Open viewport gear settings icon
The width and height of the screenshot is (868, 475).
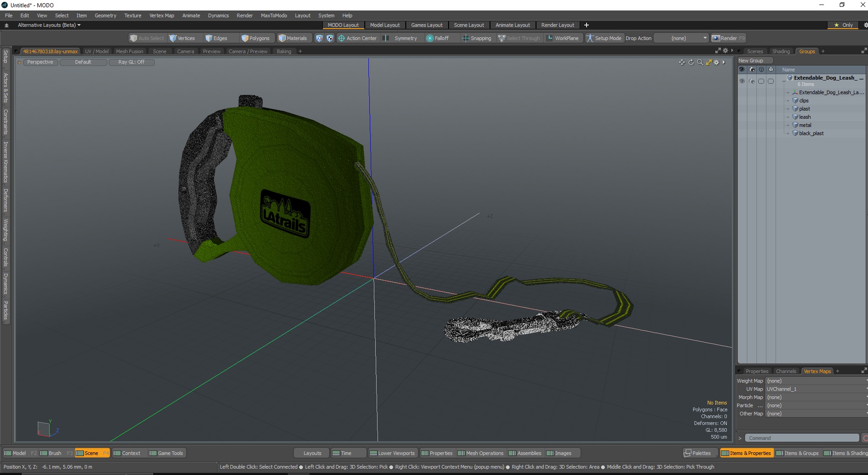click(x=717, y=62)
